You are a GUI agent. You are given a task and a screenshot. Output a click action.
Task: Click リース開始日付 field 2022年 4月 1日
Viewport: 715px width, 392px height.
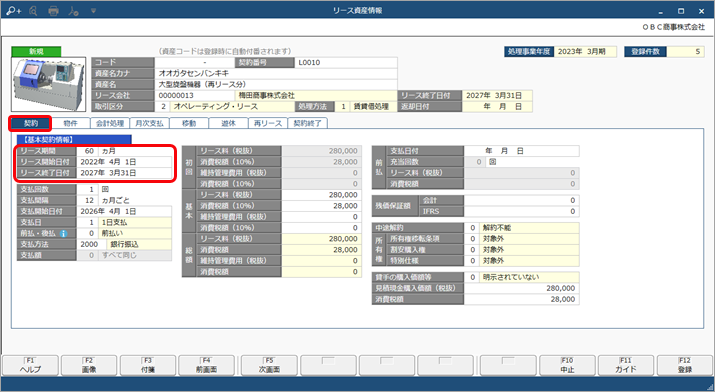click(124, 162)
